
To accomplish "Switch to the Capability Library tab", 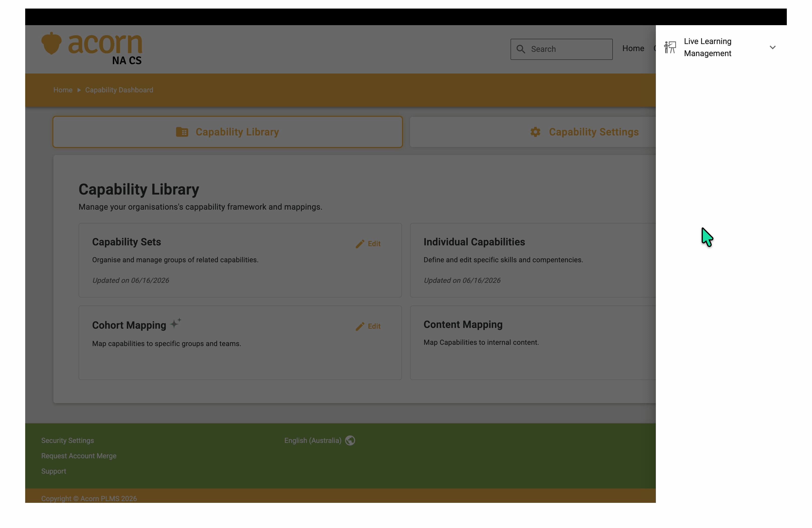I will (x=228, y=132).
